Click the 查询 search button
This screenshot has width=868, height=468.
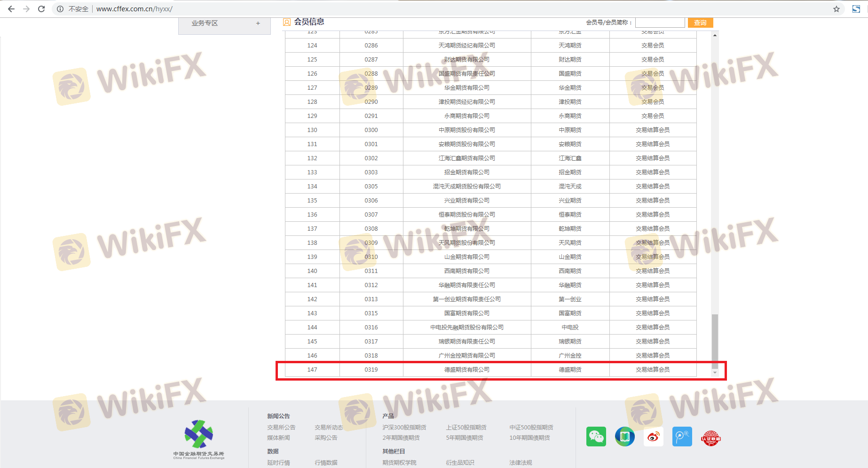(700, 23)
